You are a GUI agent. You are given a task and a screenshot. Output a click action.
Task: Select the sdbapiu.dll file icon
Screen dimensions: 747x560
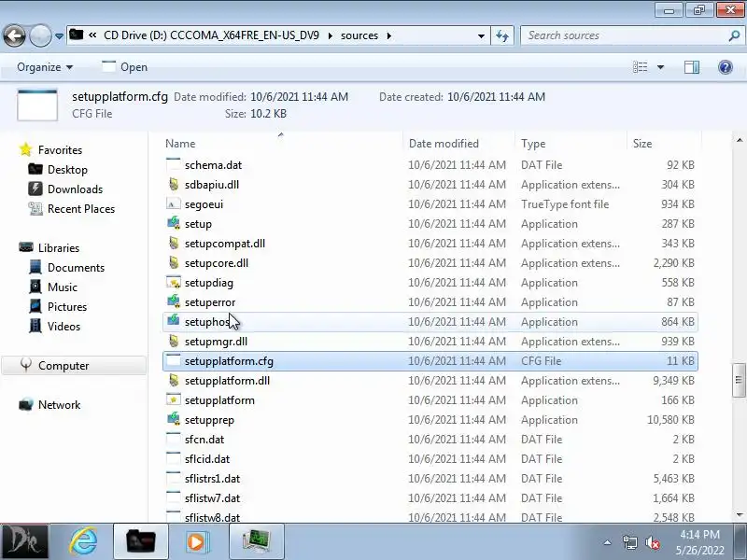(174, 184)
